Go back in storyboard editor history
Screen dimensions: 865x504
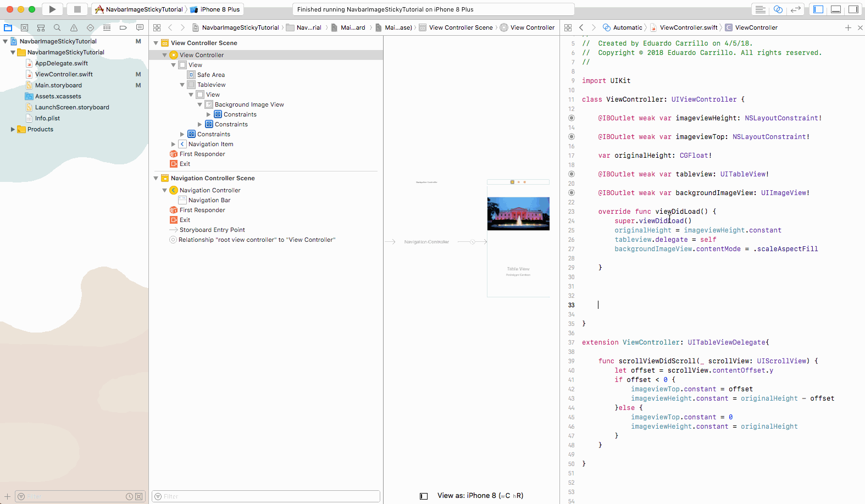pyautogui.click(x=170, y=27)
